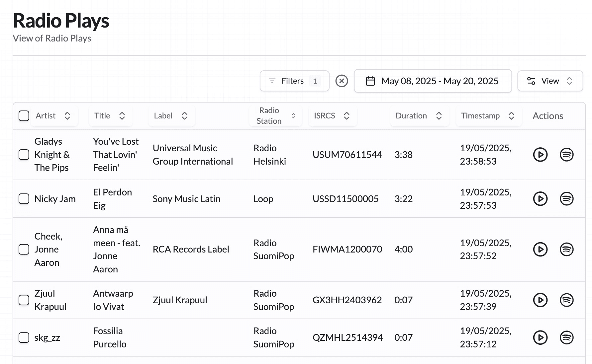592x364 pixels.
Task: Sort the table by Timestamp column
Action: [x=488, y=116]
